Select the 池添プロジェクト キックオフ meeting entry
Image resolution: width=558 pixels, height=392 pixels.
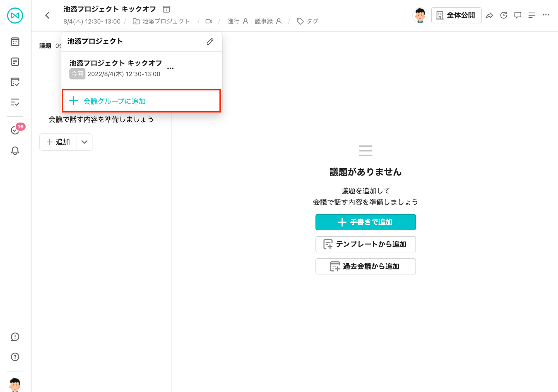pos(116,68)
